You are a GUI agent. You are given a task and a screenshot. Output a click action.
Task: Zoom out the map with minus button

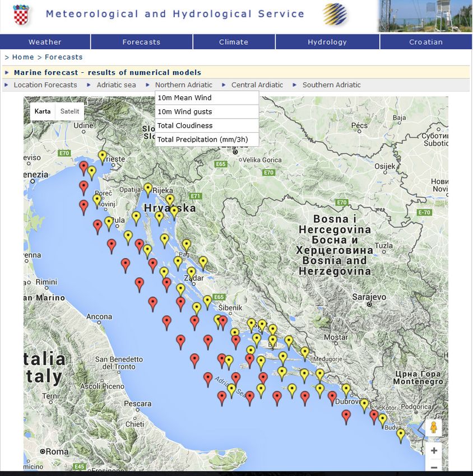pos(434,466)
